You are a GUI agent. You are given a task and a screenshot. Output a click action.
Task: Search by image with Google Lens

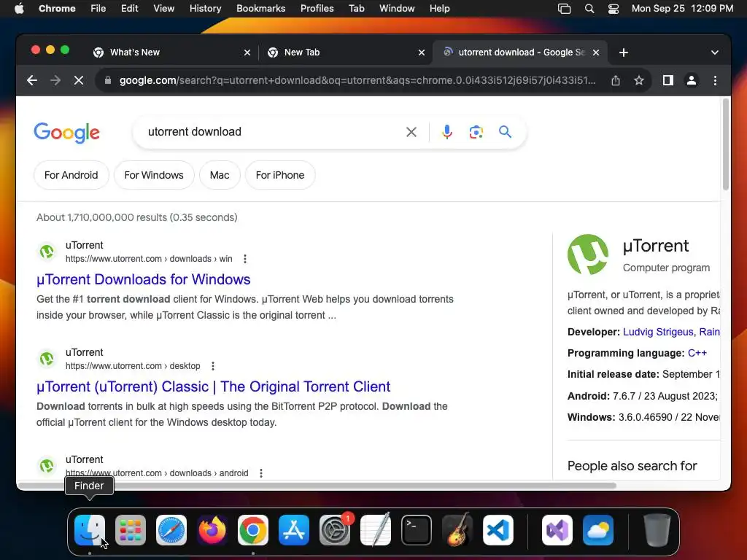click(476, 132)
